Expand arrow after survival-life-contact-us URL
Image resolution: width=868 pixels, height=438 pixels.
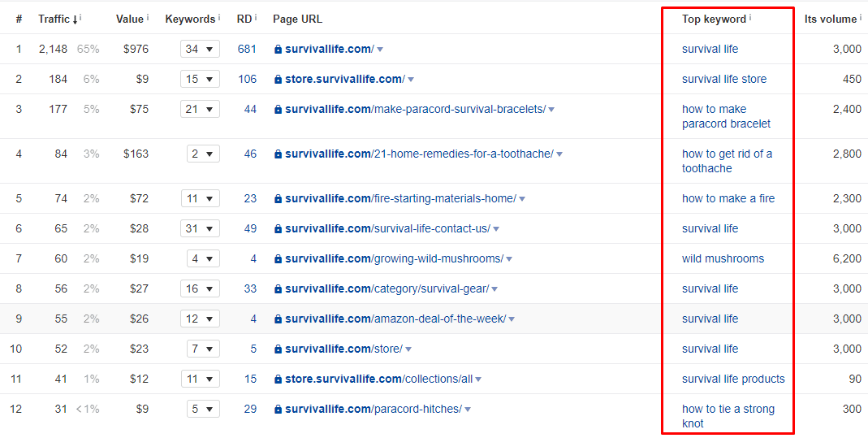(496, 229)
